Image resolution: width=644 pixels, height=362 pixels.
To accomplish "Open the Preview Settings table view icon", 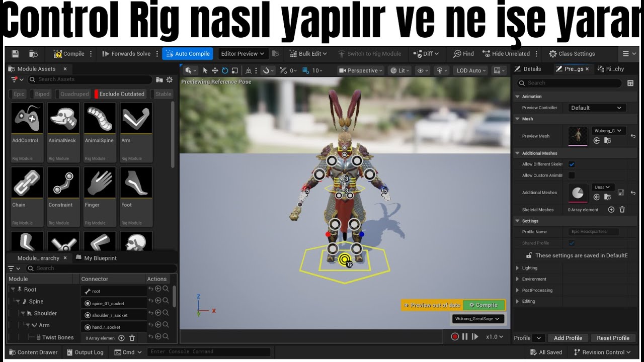I will pyautogui.click(x=630, y=83).
